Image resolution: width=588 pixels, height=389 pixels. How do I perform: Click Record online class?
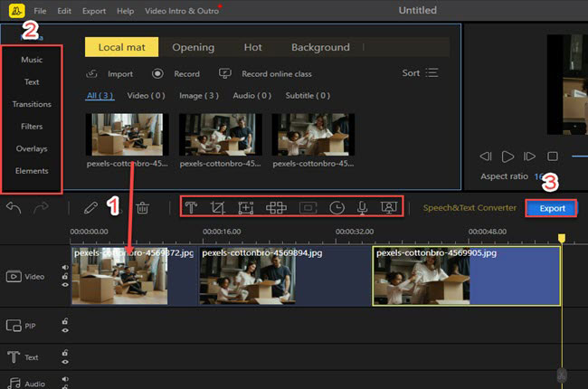click(x=265, y=74)
